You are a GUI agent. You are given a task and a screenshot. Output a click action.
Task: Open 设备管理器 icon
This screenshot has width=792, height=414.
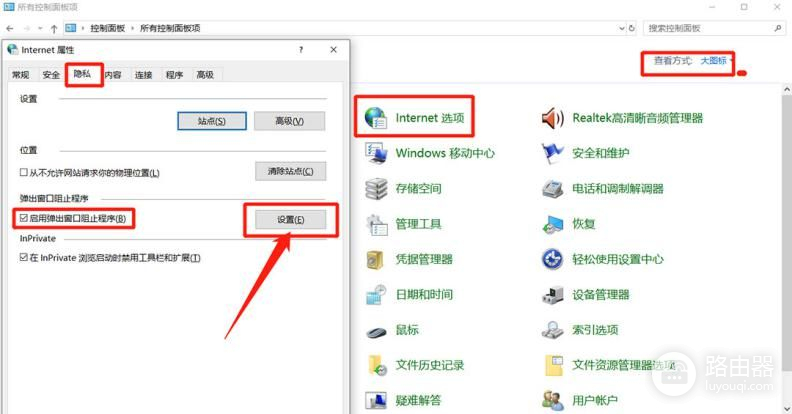click(553, 295)
